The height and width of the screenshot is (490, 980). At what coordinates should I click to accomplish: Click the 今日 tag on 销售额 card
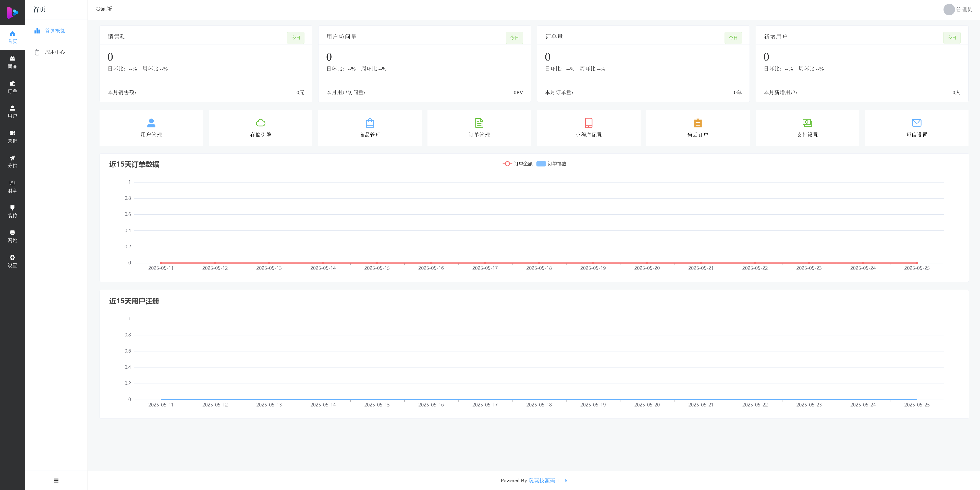click(x=296, y=38)
